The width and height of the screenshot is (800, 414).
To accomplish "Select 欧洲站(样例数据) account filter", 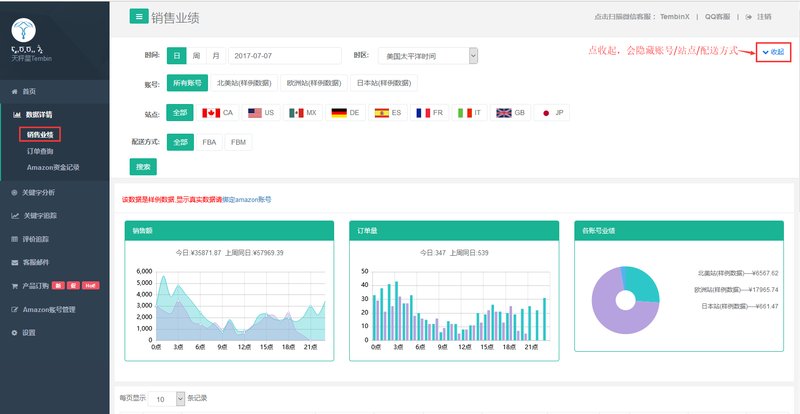I will click(314, 83).
